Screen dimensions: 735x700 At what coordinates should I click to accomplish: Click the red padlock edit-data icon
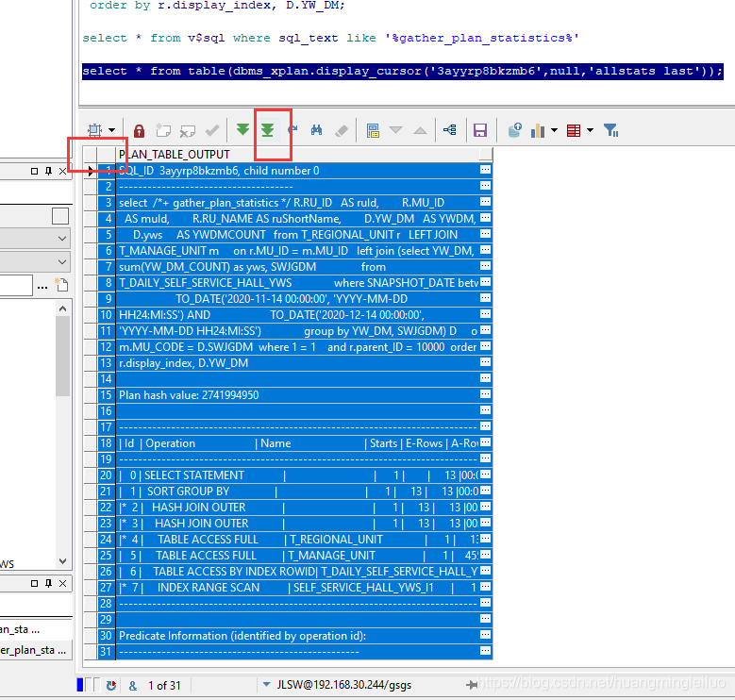[x=139, y=130]
